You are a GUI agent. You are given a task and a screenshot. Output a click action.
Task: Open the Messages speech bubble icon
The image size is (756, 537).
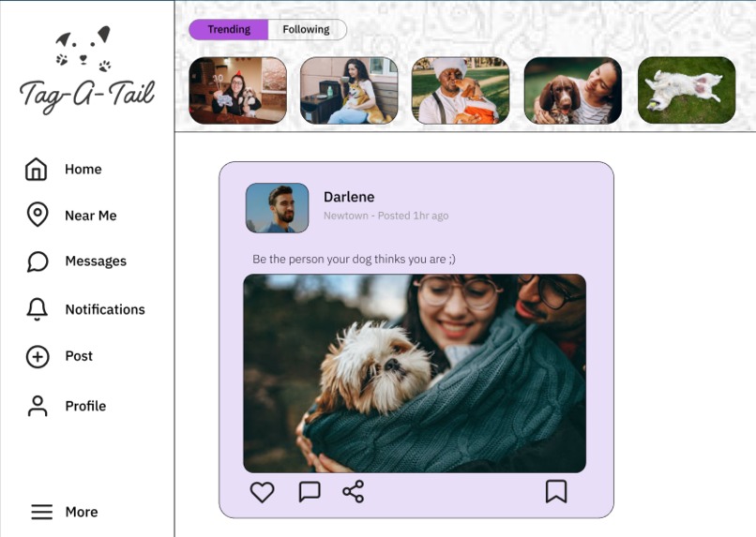coord(38,261)
